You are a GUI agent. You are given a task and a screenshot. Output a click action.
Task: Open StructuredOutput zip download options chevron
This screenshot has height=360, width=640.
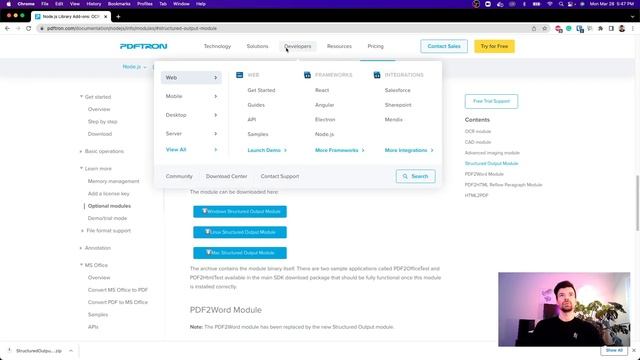pos(71,351)
